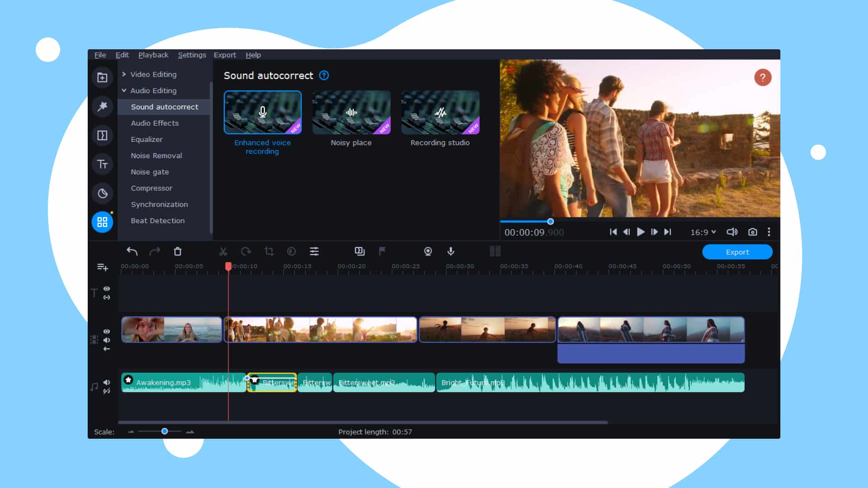The height and width of the screenshot is (488, 868).
Task: Hide the titles track with the eye icon
Action: 107,288
